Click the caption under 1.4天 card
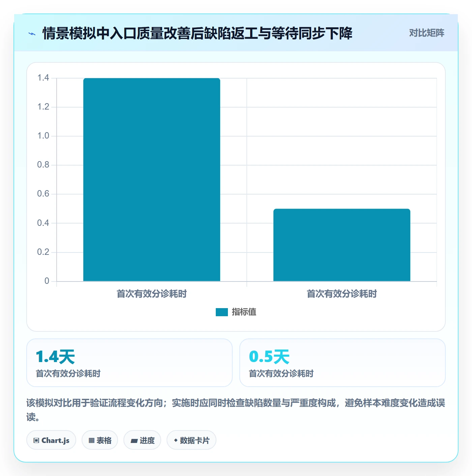The width and height of the screenshot is (472, 476). tap(68, 374)
